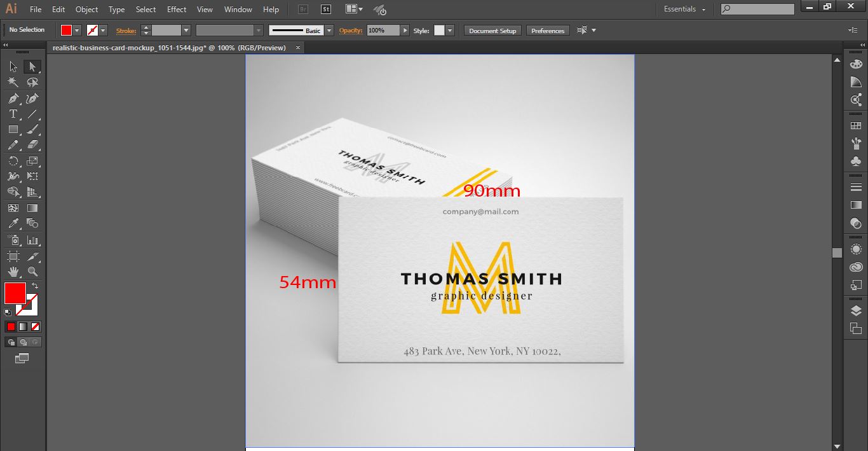Open the Effect menu
This screenshot has width=868, height=451.
pos(177,10)
